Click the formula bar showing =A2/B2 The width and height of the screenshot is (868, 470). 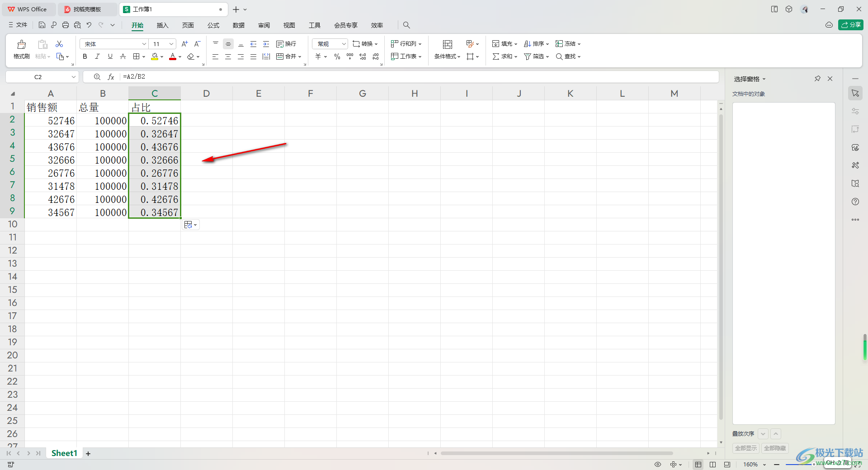pos(418,77)
